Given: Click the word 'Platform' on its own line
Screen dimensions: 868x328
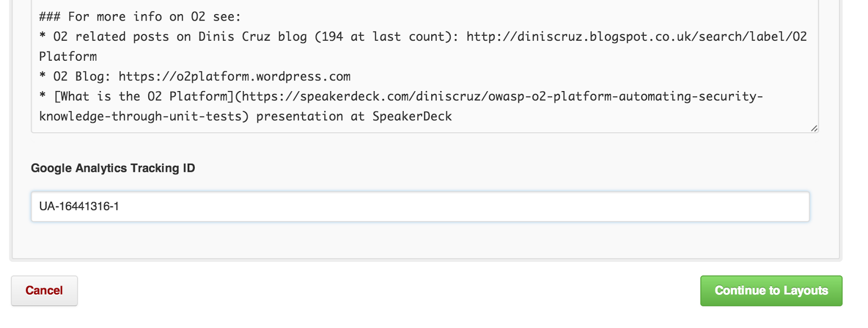Looking at the screenshot, I should (68, 56).
